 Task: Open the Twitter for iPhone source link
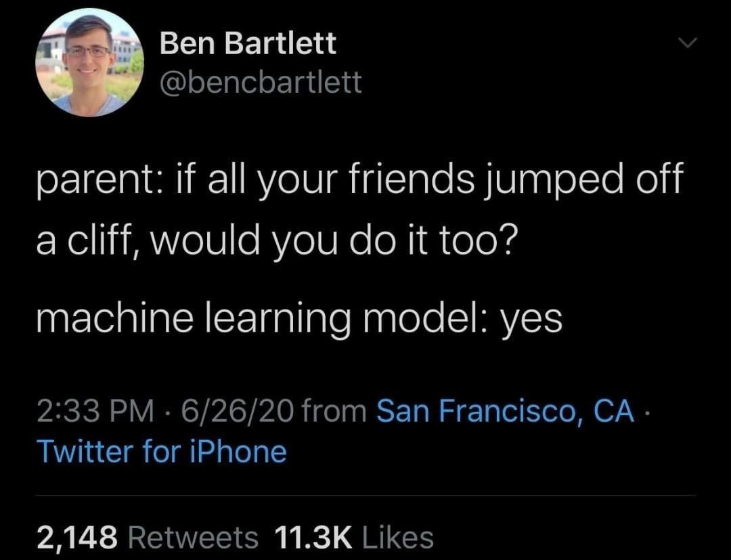(161, 452)
